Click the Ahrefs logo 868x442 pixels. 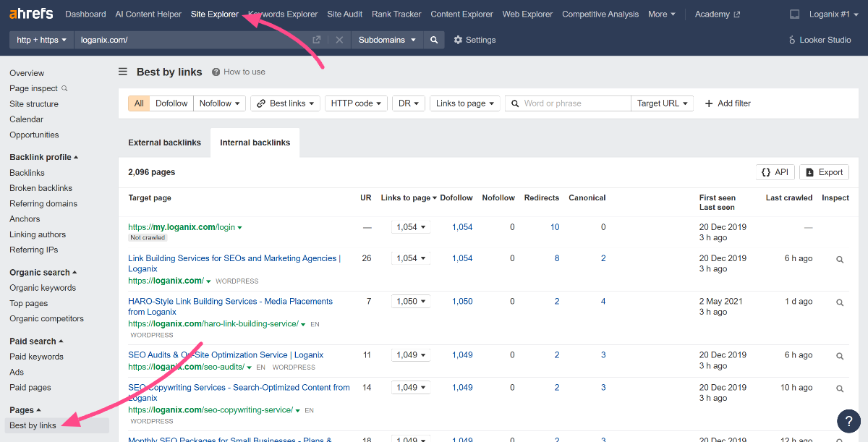coord(32,14)
